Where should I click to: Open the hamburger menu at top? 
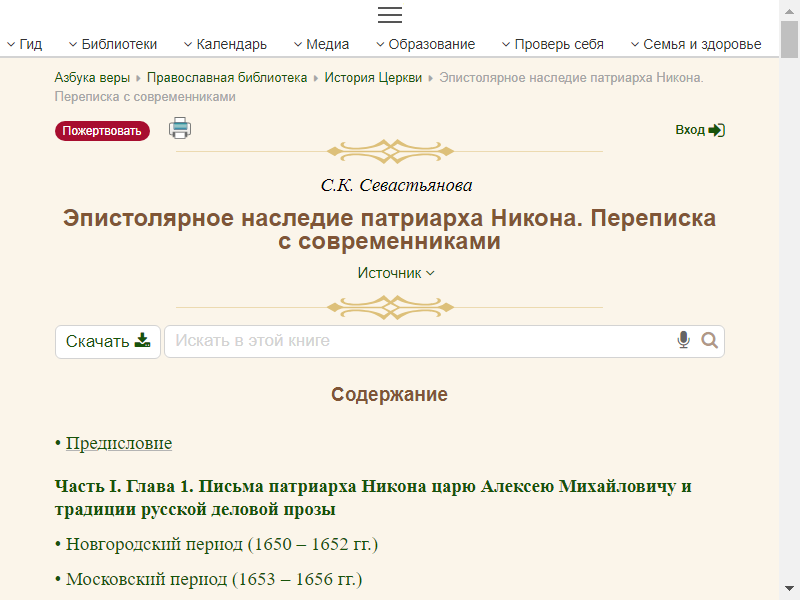click(389, 15)
